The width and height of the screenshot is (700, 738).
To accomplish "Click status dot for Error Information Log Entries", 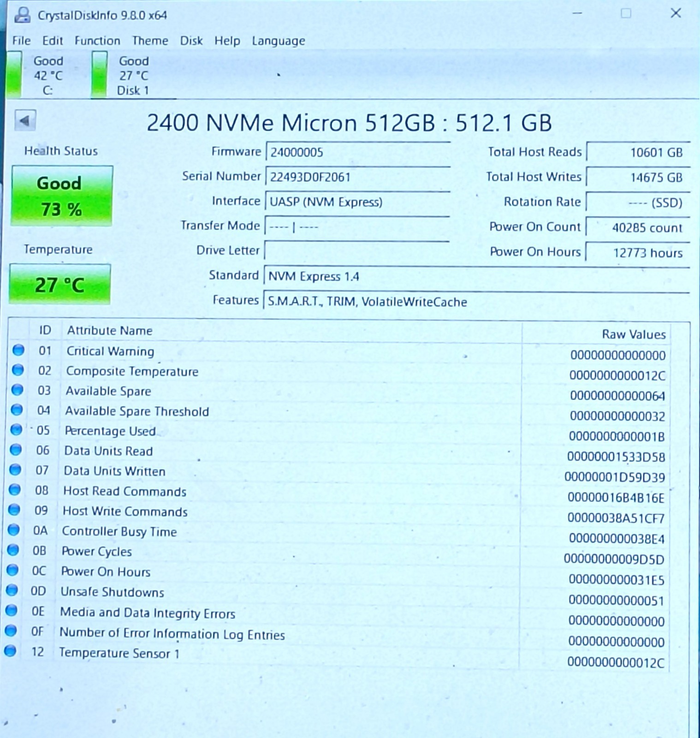I will (x=11, y=631).
